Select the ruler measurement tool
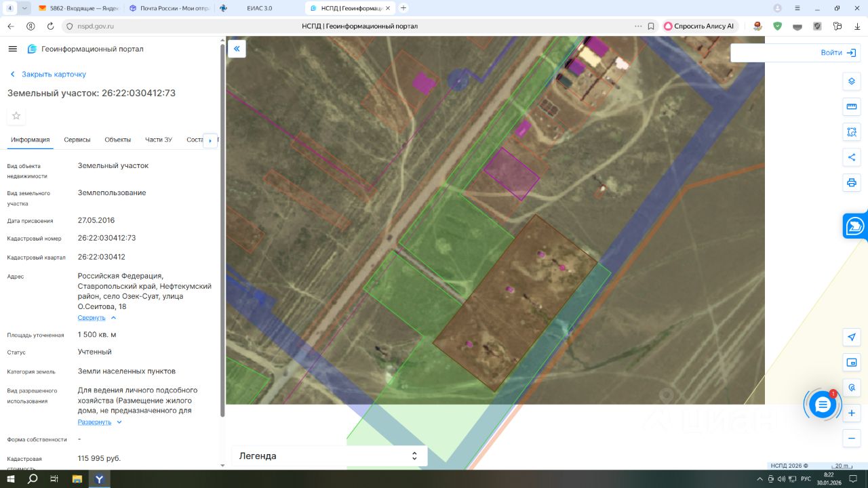Image resolution: width=868 pixels, height=488 pixels. pyautogui.click(x=852, y=106)
